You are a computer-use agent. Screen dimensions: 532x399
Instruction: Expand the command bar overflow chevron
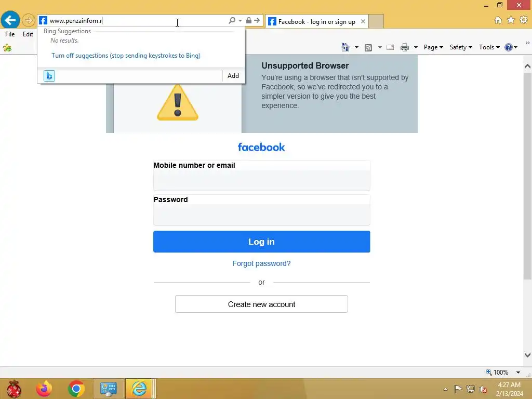[527, 43]
